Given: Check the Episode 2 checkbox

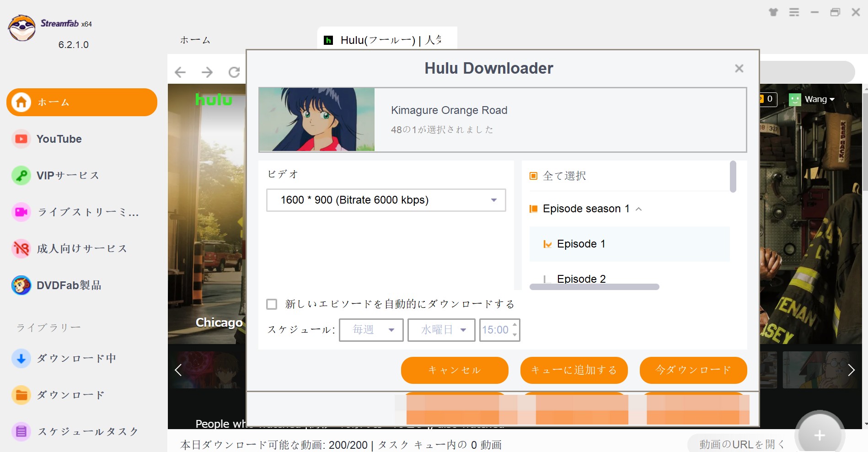Looking at the screenshot, I should point(547,279).
